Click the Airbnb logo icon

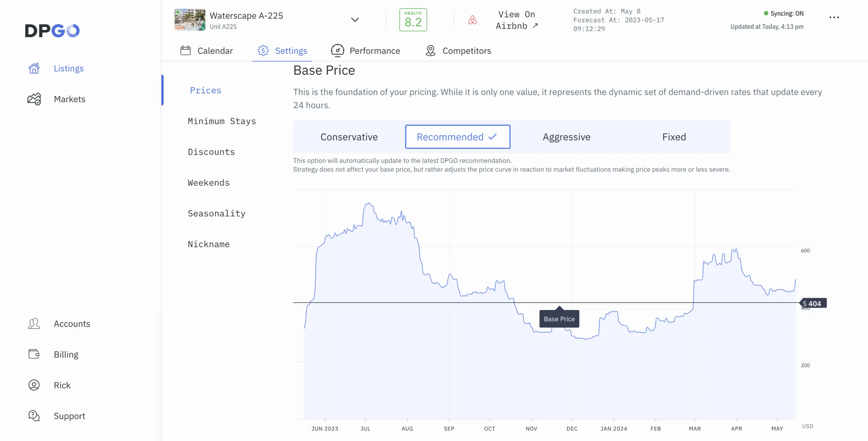[x=472, y=20]
